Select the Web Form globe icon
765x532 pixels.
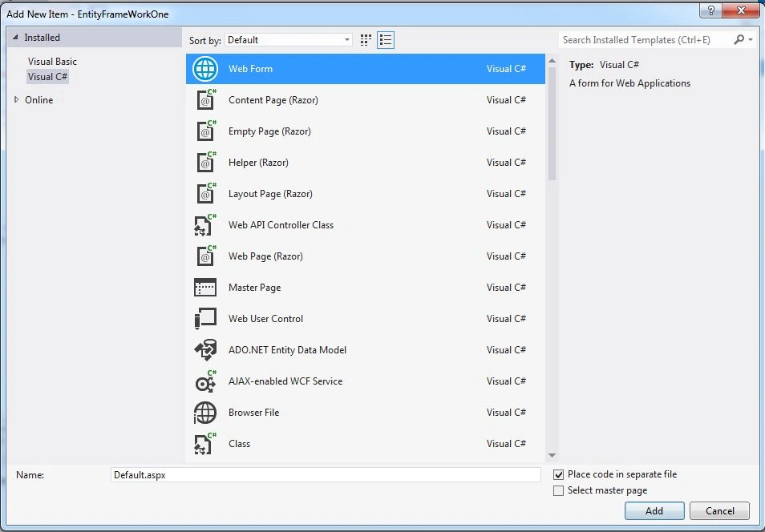(205, 69)
